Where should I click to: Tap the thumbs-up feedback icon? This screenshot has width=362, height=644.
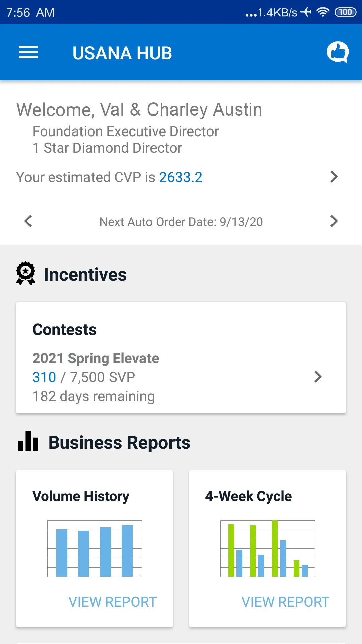pos(338,52)
